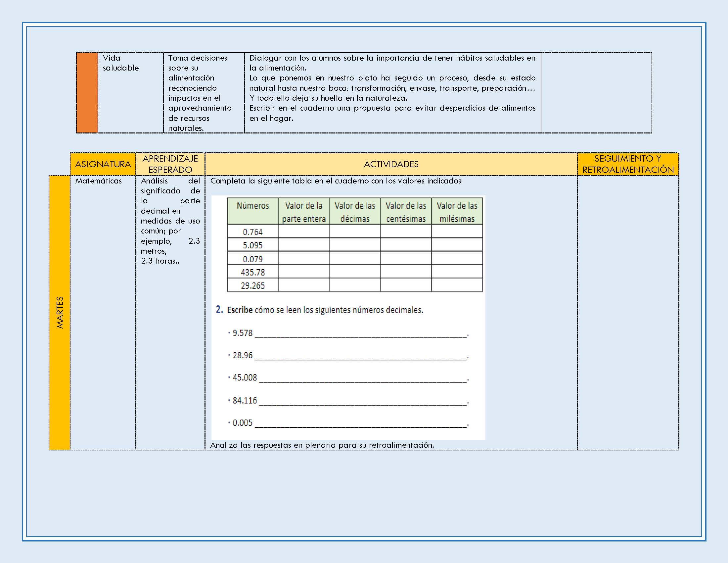
Task: Click the Vida saludable subject cell
Action: [120, 63]
